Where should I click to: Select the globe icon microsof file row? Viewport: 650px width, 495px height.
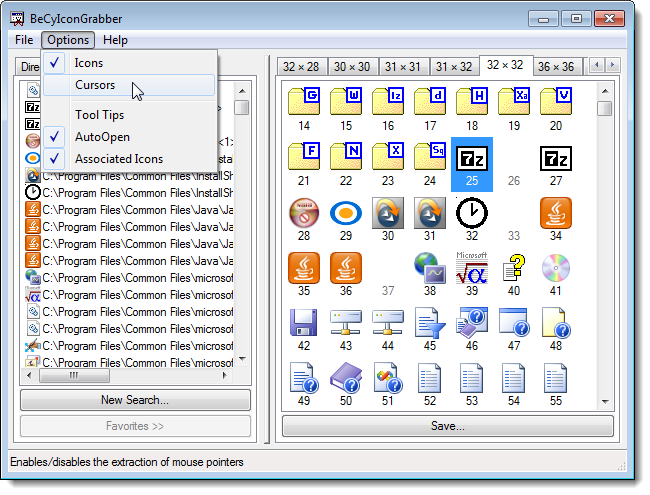129,278
